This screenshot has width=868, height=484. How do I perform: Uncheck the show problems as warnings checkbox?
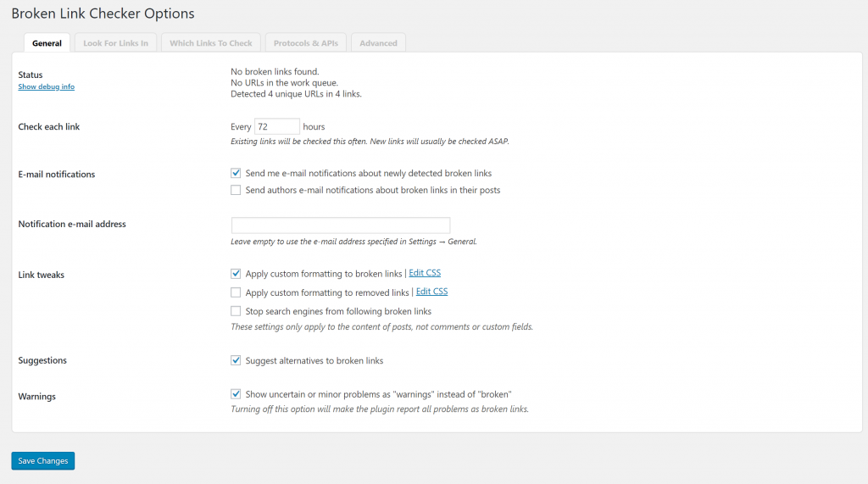(236, 394)
